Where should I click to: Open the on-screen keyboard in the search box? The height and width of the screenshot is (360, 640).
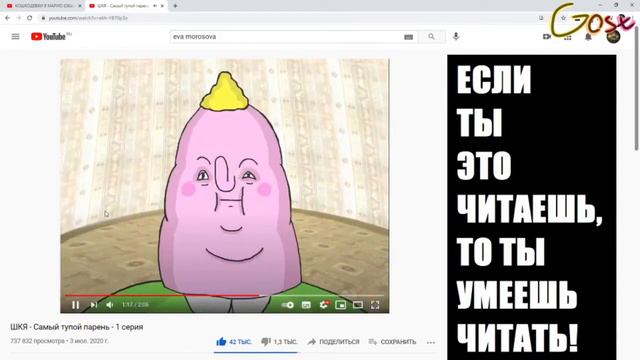click(x=408, y=37)
